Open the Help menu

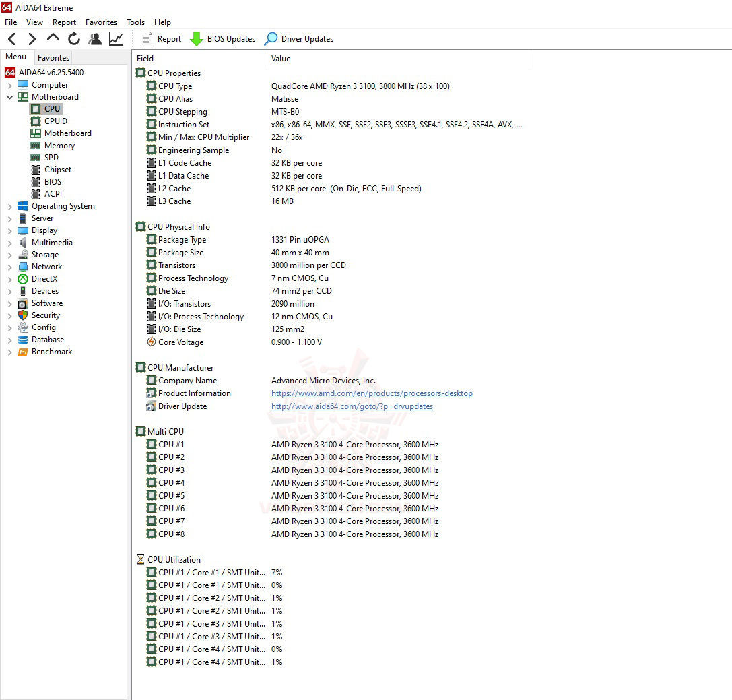tap(162, 22)
